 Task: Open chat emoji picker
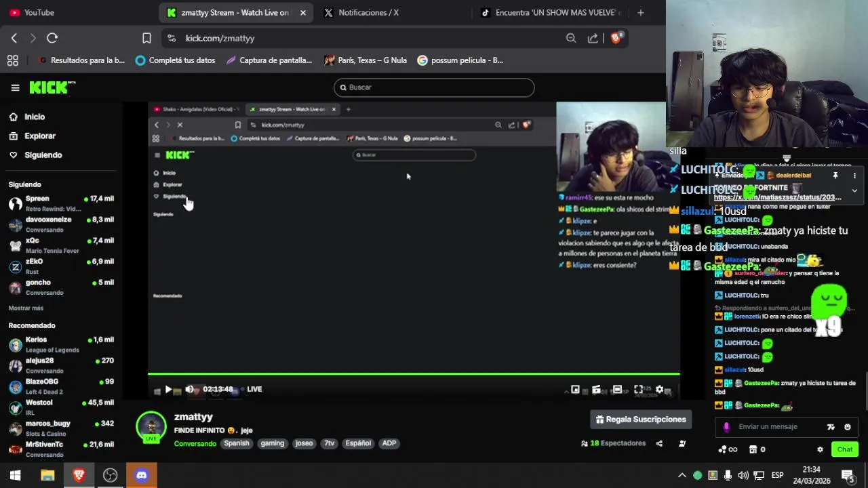point(847,427)
